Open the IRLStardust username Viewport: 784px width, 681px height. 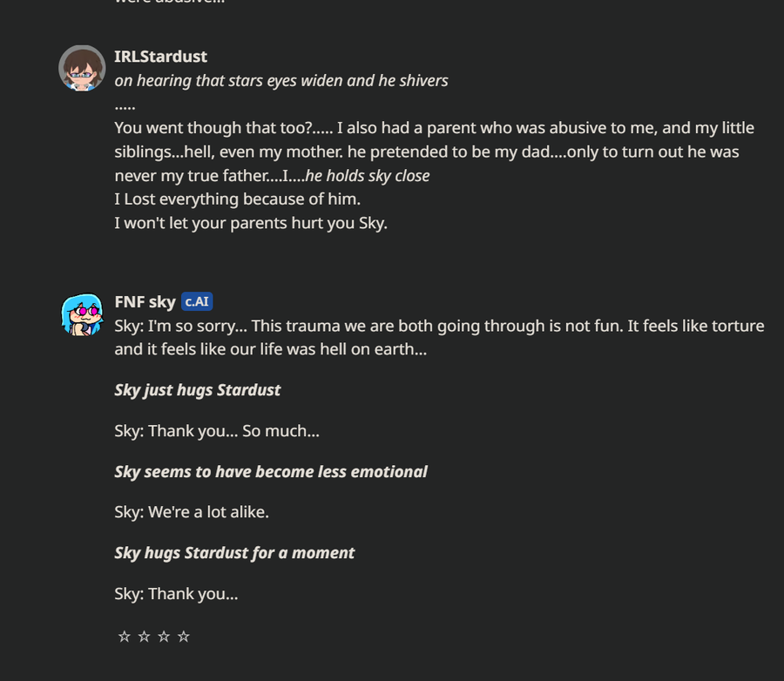tap(160, 57)
